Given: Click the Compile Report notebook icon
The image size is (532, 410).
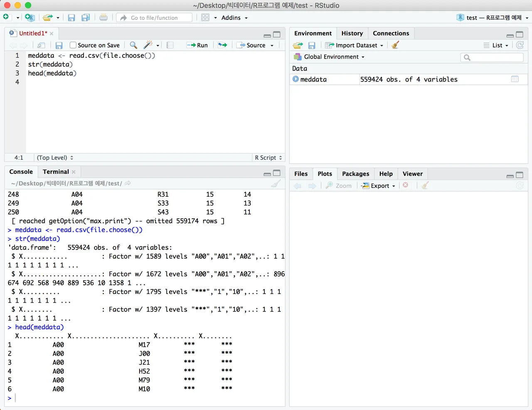Looking at the screenshot, I should coord(170,45).
